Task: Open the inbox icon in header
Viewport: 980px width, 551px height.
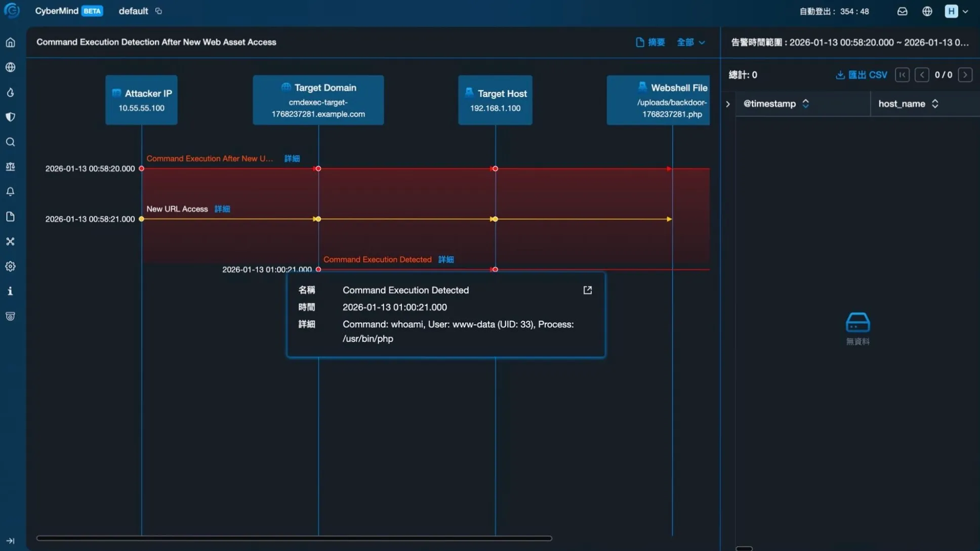Action: click(x=902, y=11)
